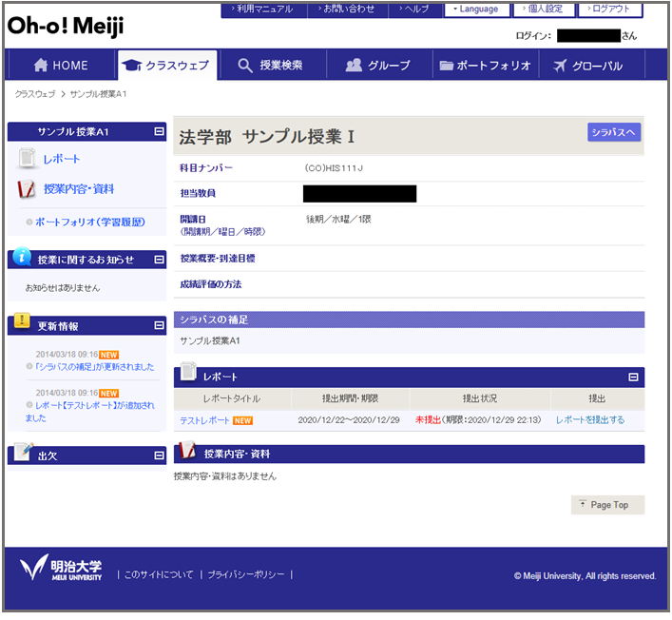Open ヘルプ from top menu
This screenshot has width=672, height=620.
pos(414,10)
